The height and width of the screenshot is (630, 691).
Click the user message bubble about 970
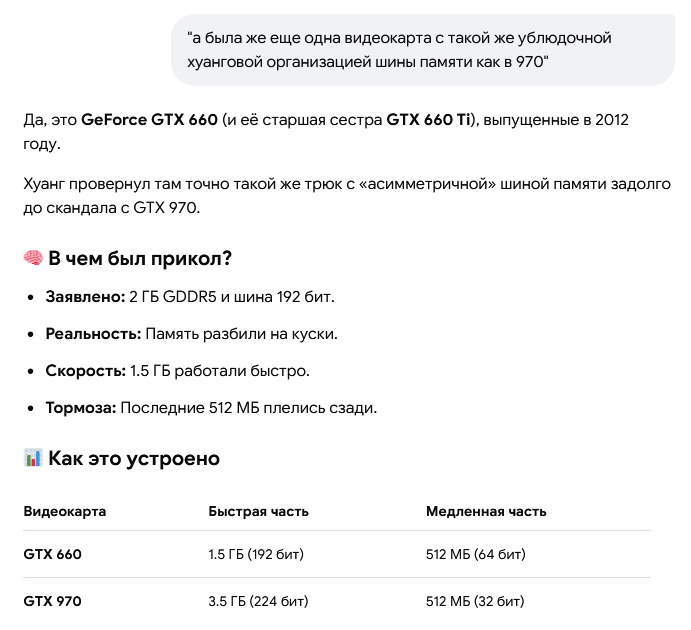pos(423,50)
